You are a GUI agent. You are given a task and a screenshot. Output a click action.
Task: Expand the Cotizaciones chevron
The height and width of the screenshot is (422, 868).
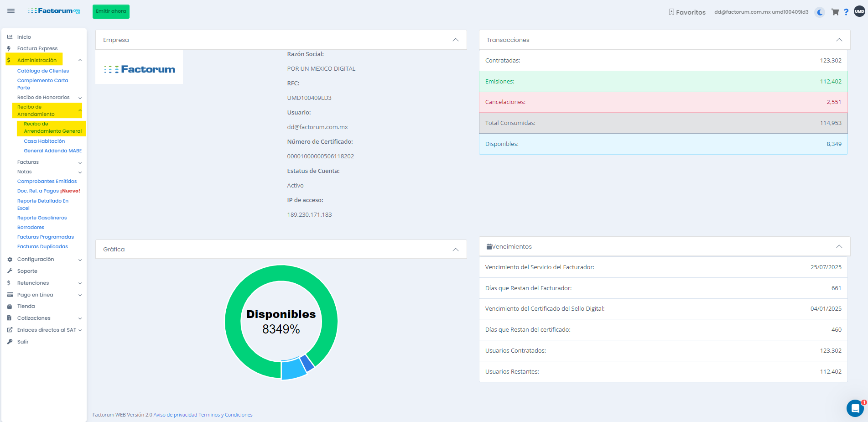[x=80, y=318]
